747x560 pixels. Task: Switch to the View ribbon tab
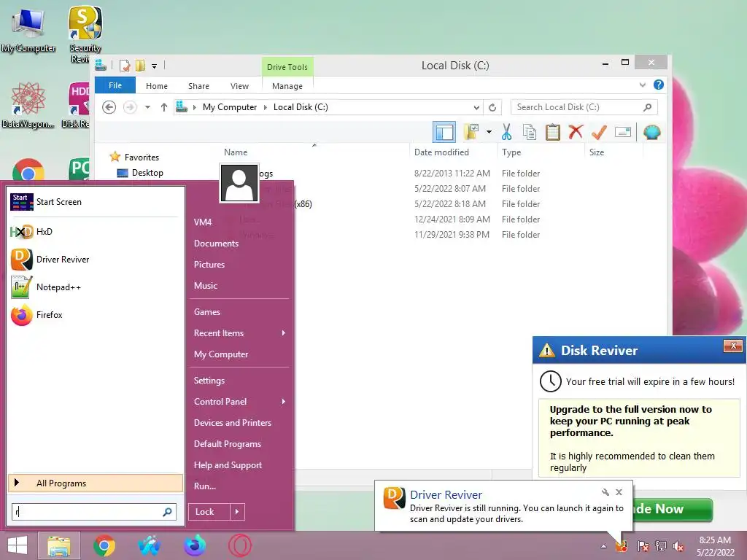239,86
